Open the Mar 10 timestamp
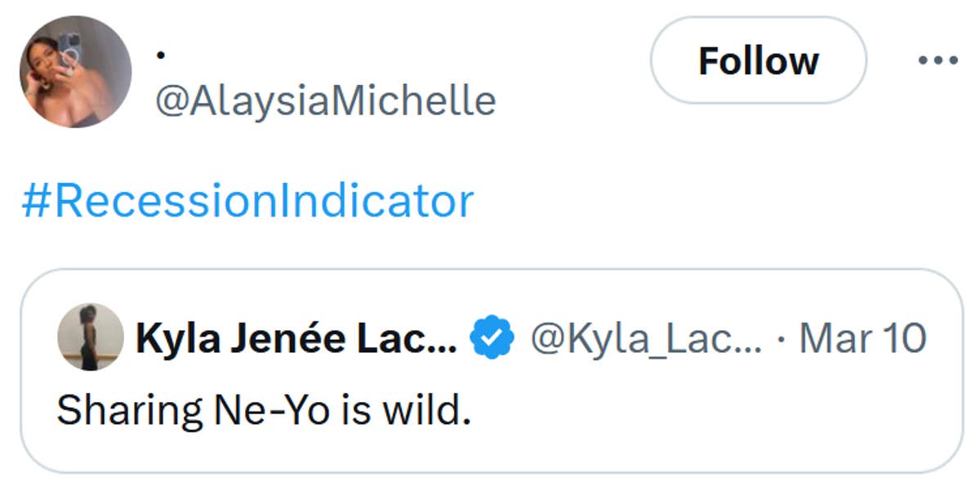Image resolution: width=980 pixels, height=491 pixels. [862, 337]
